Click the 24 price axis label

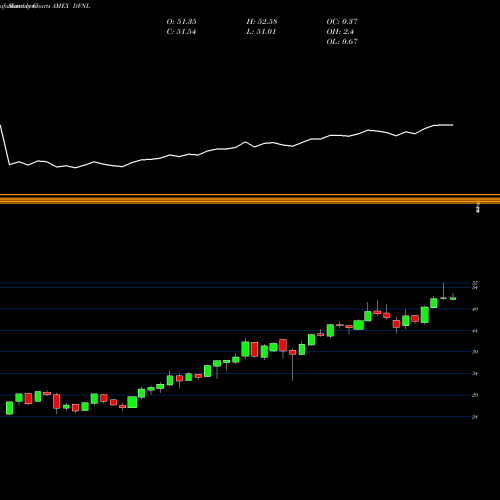point(475,417)
